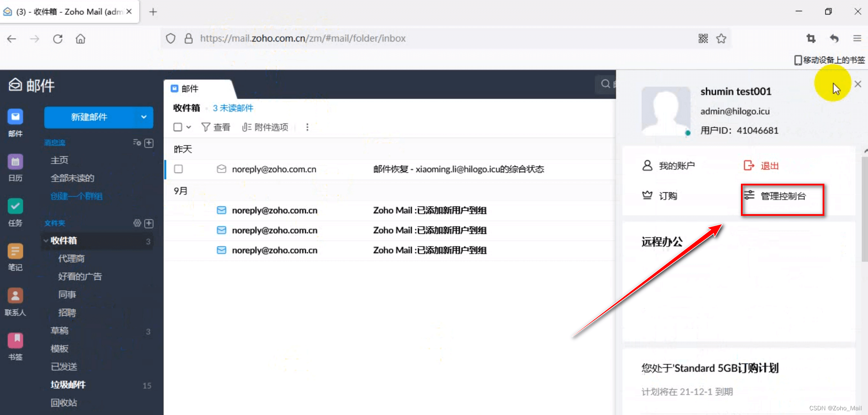Close the Zoho Mail browser tab

129,12
